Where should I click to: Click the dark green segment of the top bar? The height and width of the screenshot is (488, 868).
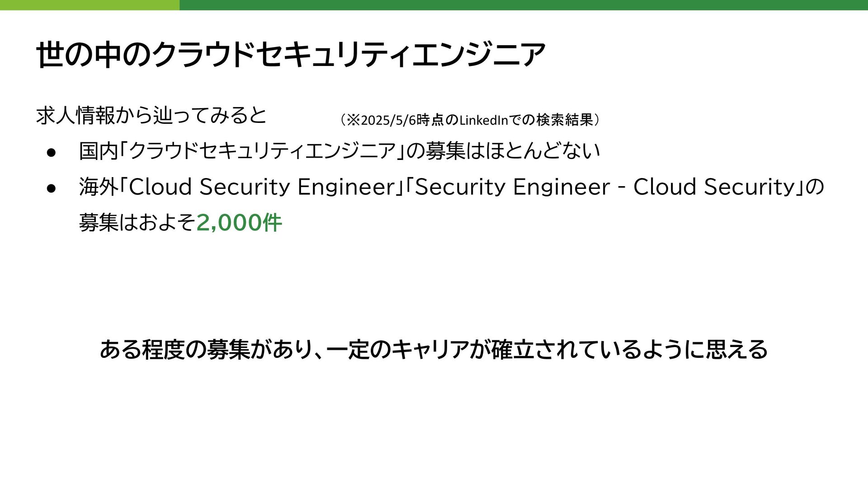click(x=524, y=5)
